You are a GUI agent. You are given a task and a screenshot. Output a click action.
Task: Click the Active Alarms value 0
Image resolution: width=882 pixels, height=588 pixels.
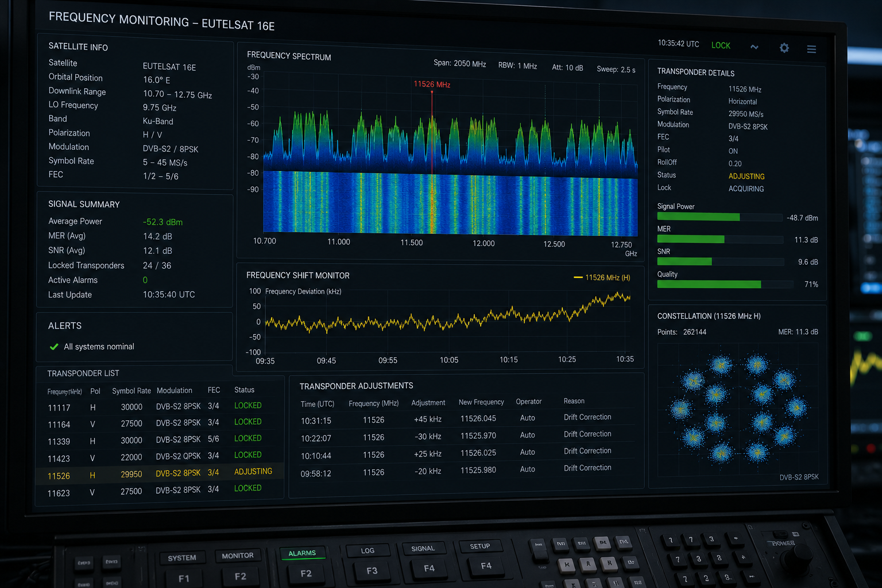point(145,280)
